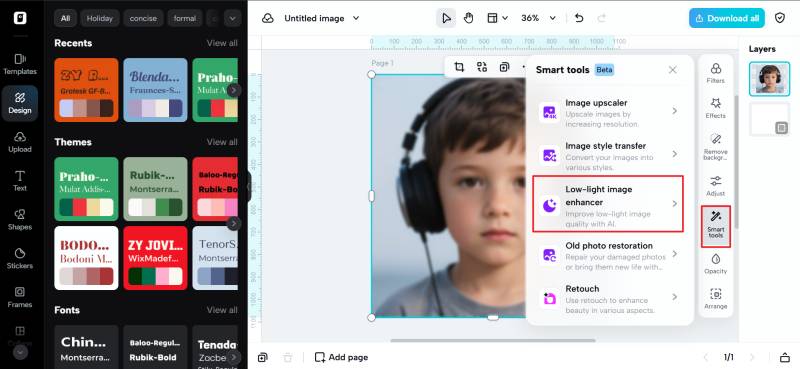Expand the 36% zoom dropdown
This screenshot has height=369, width=800.
(x=538, y=18)
